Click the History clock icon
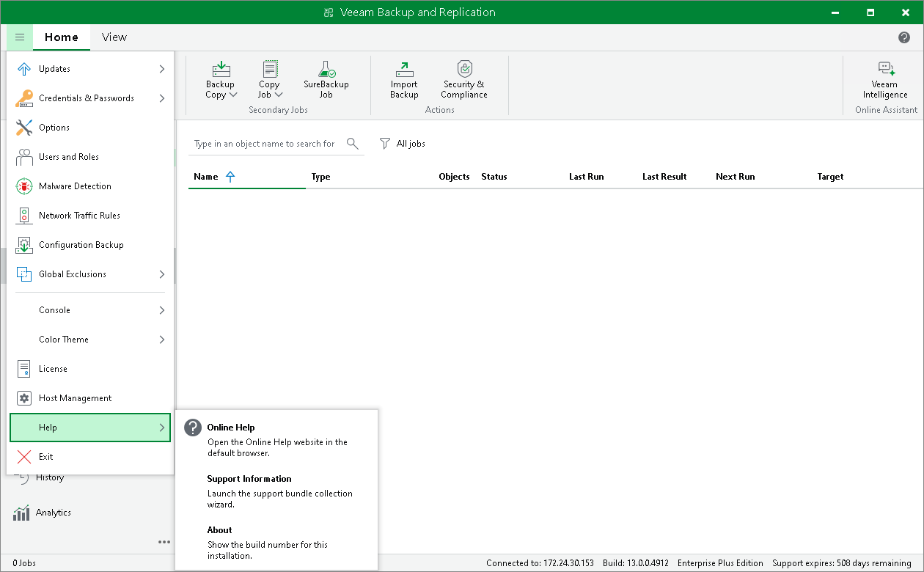 (21, 478)
